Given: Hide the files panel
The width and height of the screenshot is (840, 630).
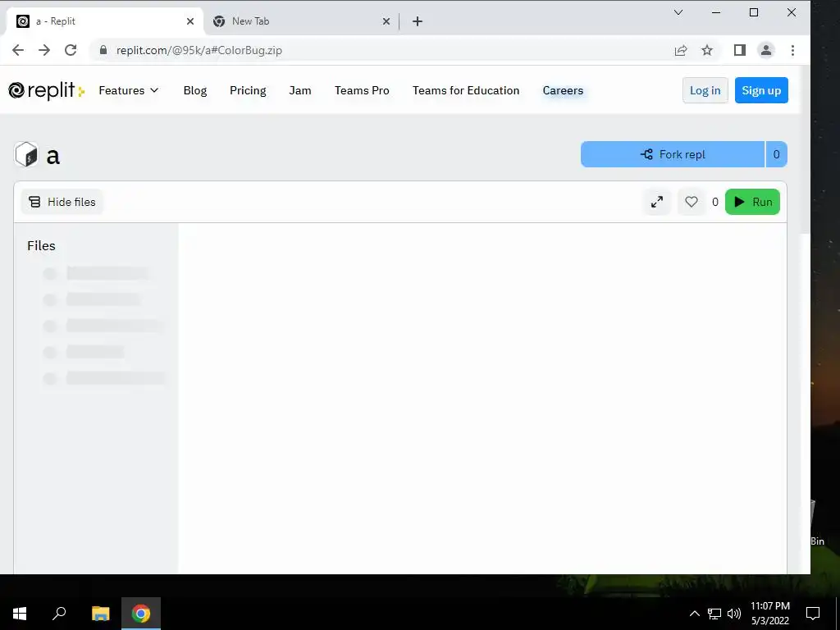Looking at the screenshot, I should (62, 202).
